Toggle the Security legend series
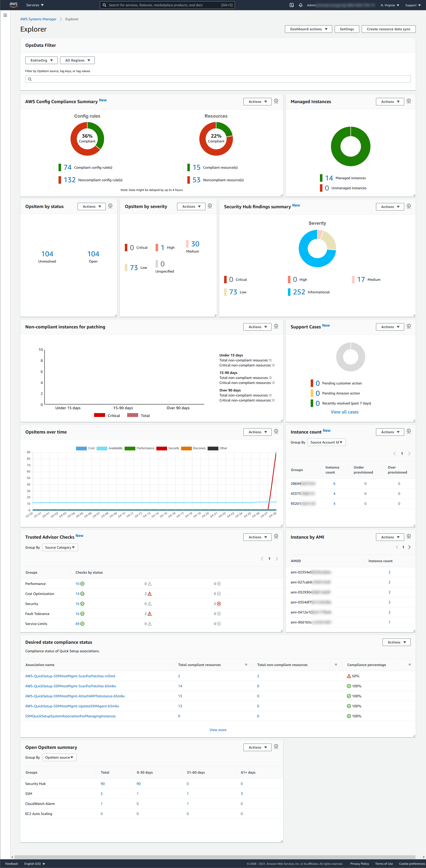The height and width of the screenshot is (868, 426). point(168,449)
